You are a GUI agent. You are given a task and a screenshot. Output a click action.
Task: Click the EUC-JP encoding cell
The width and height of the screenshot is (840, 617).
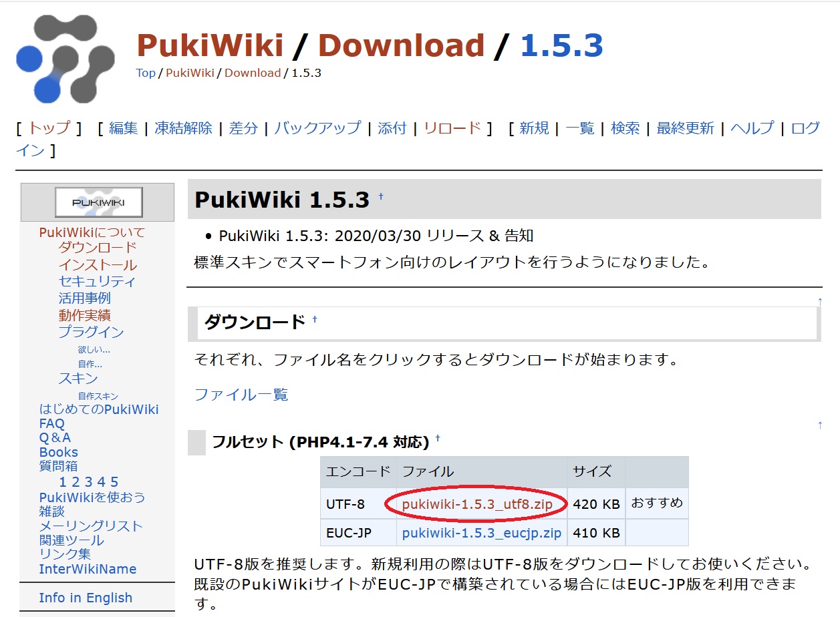[x=358, y=534]
